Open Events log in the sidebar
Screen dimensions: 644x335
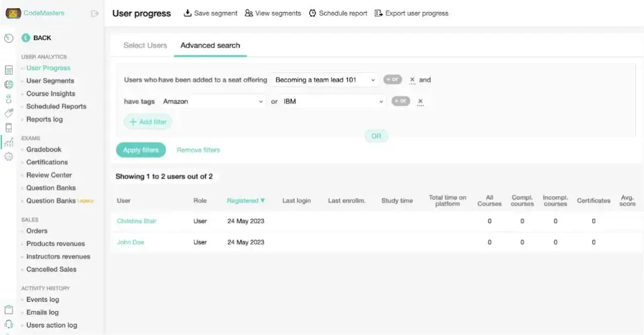pos(43,300)
